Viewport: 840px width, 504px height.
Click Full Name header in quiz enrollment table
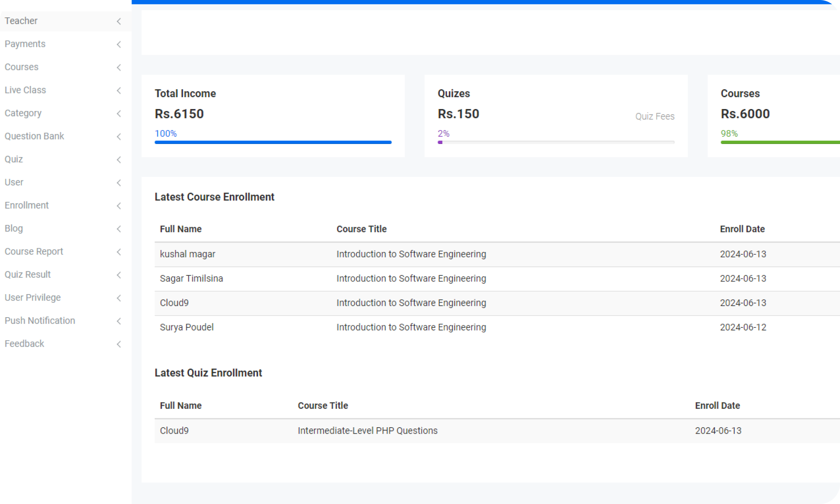click(181, 406)
